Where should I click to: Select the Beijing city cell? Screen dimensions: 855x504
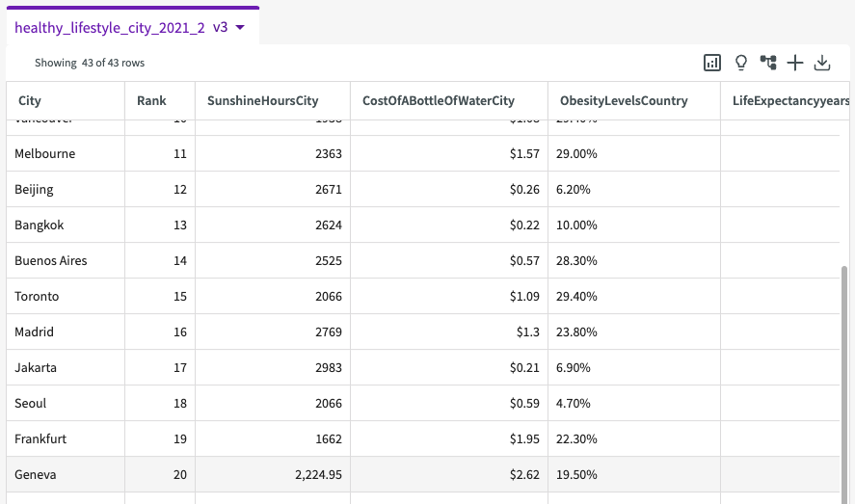(66, 189)
